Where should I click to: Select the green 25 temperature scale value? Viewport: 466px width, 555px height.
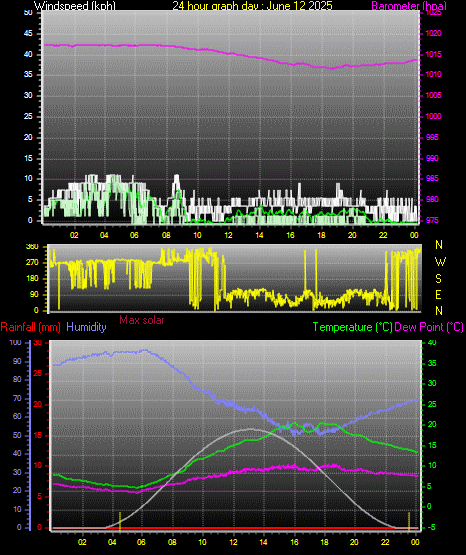pyautogui.click(x=432, y=404)
